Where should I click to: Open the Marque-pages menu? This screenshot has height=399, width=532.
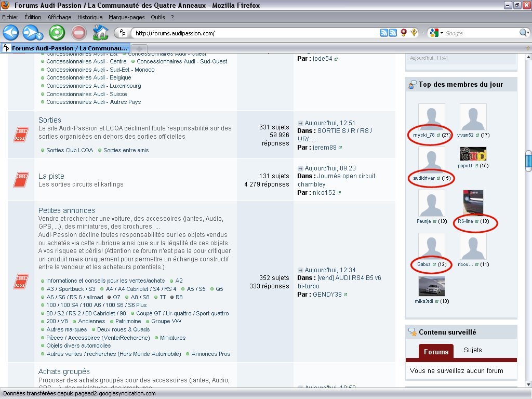pyautogui.click(x=127, y=17)
